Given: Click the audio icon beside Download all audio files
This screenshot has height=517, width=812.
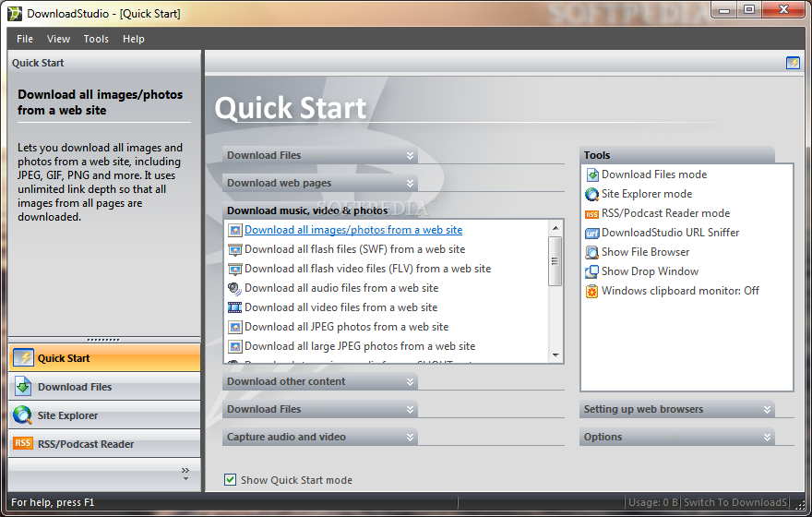Looking at the screenshot, I should [235, 289].
